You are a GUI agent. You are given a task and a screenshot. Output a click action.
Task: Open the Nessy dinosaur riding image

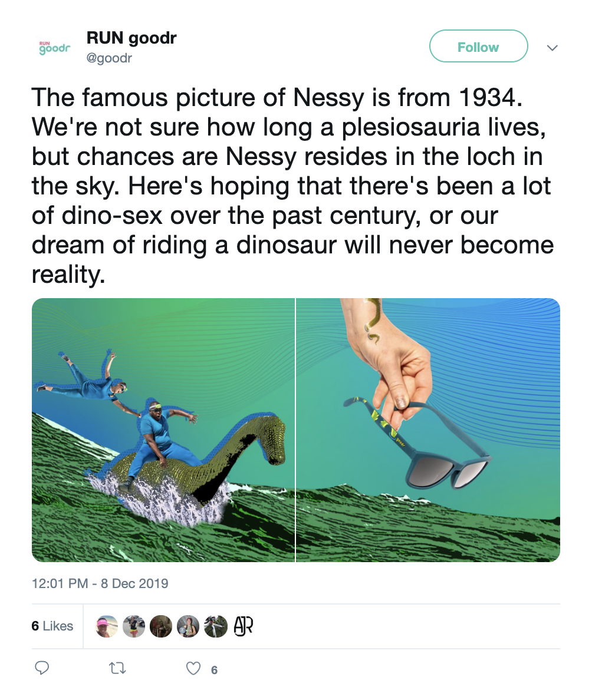pos(163,430)
